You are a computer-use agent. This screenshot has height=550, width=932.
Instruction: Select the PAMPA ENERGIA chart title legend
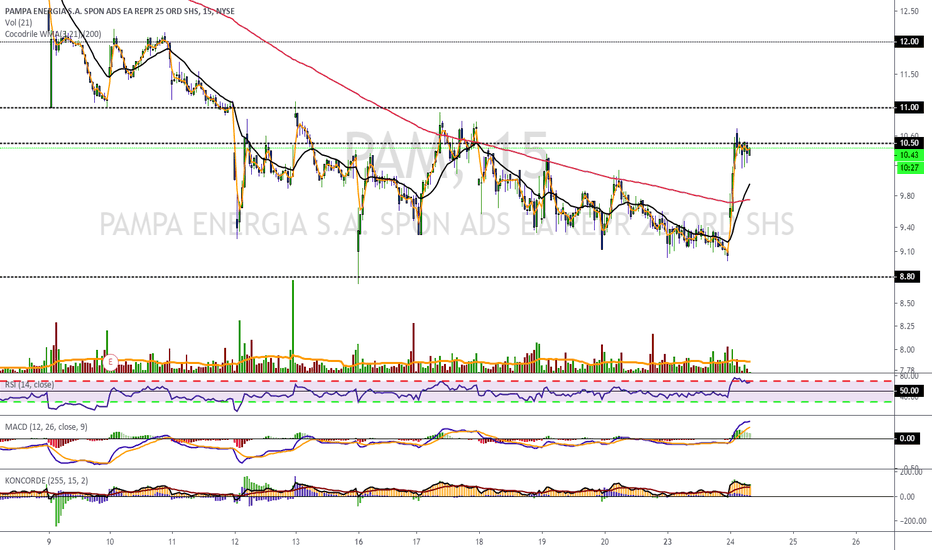119,11
